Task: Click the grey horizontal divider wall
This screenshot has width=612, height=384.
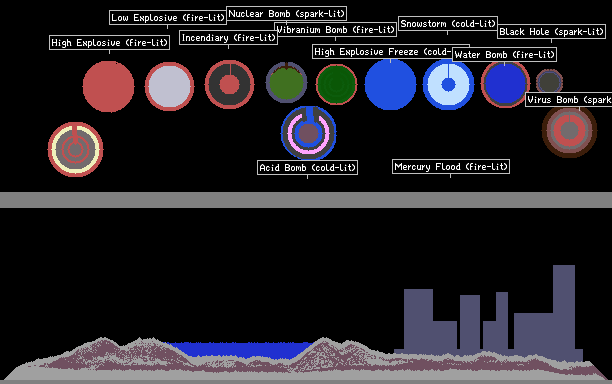Action: pyautogui.click(x=306, y=199)
